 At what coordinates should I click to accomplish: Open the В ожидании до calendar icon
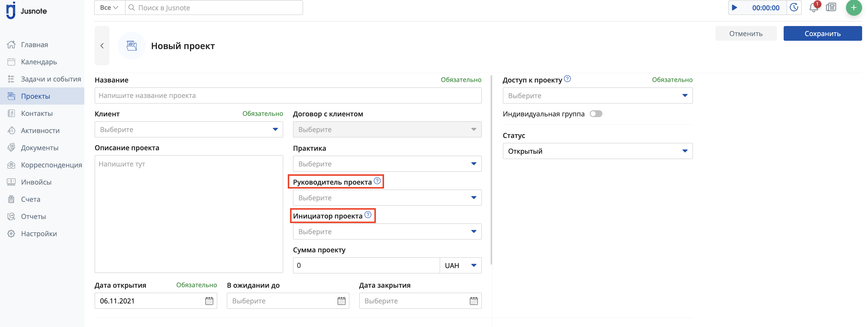[341, 301]
